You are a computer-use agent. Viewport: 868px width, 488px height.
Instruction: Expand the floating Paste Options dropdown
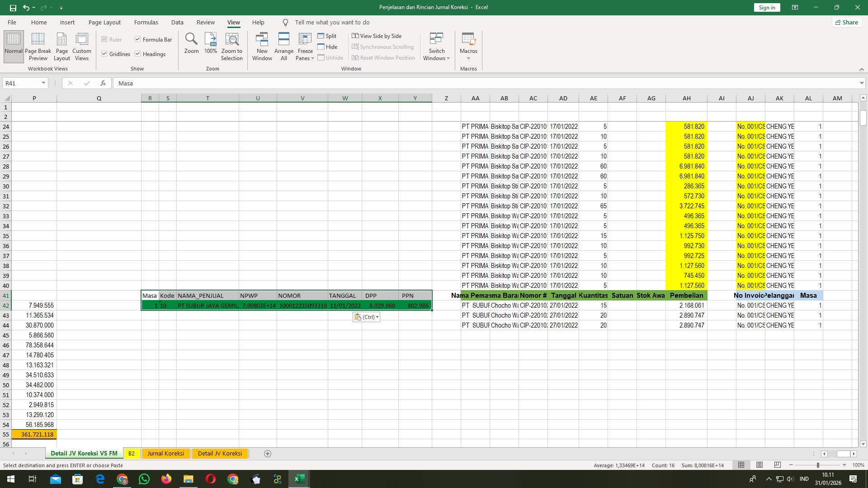[x=377, y=317]
